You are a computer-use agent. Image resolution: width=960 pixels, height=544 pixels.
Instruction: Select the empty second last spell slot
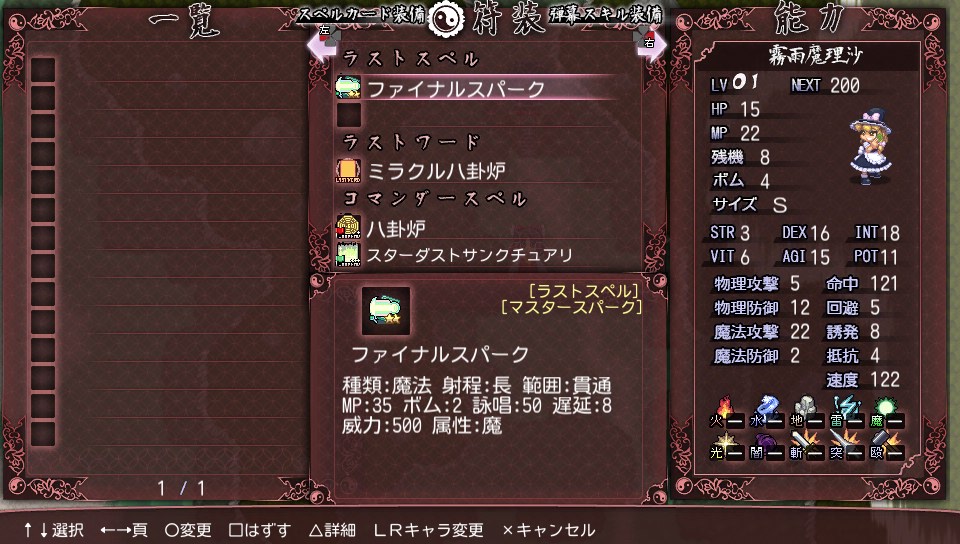[x=349, y=115]
